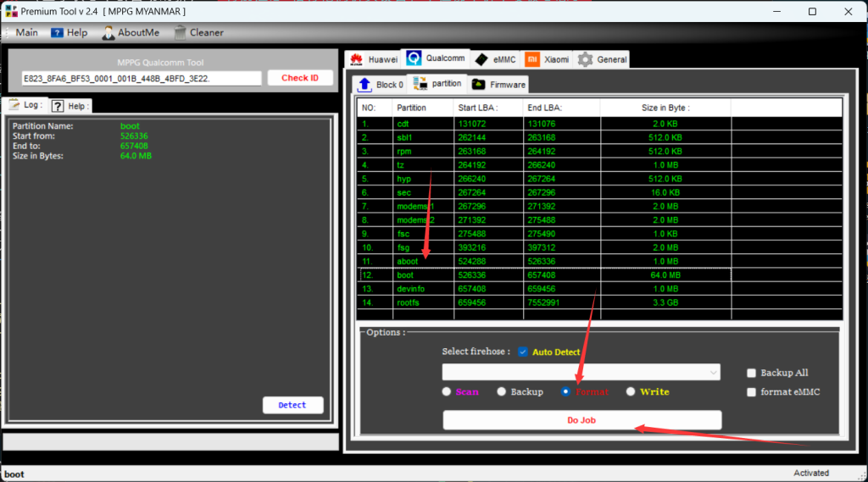Select the Xiaomi tab
The height and width of the screenshot is (482, 868).
click(x=547, y=59)
